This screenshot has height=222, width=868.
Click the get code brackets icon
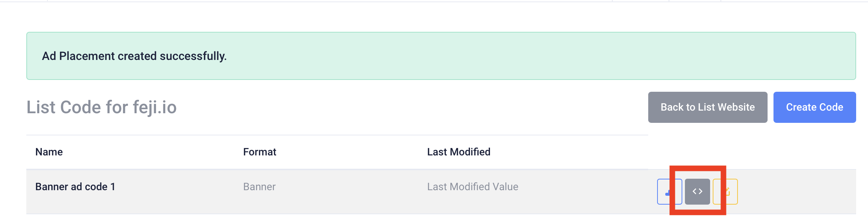(697, 191)
